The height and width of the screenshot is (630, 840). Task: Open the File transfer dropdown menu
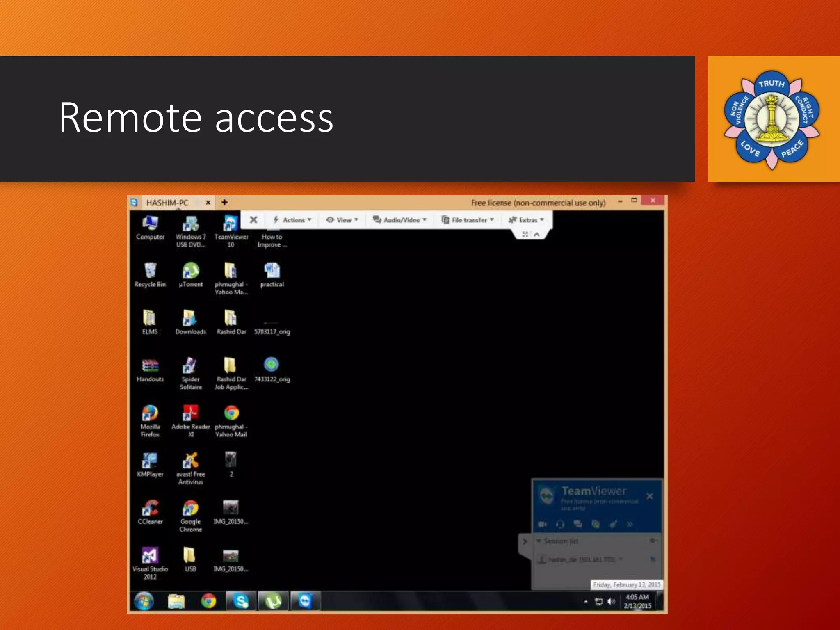click(x=468, y=220)
